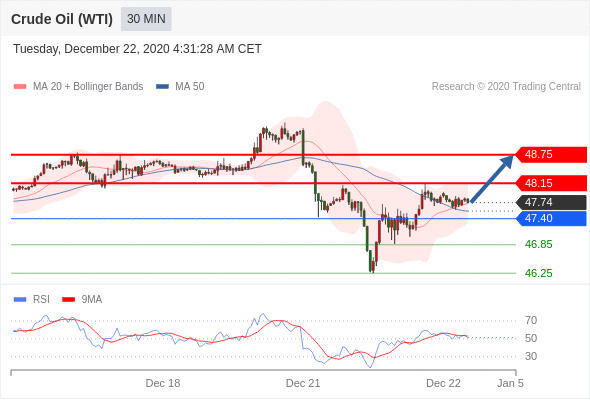
Task: Click the green 46.25 support level value
Action: pyautogui.click(x=538, y=273)
